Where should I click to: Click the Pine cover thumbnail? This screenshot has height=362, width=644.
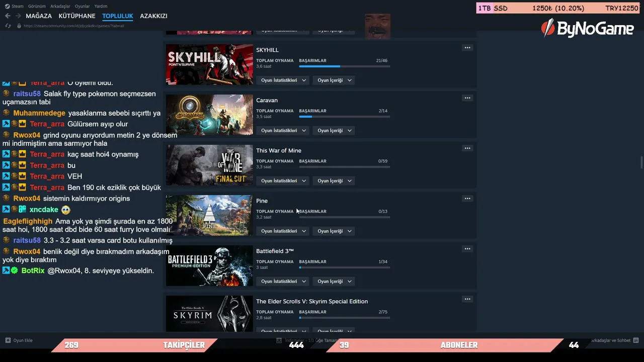pyautogui.click(x=209, y=215)
